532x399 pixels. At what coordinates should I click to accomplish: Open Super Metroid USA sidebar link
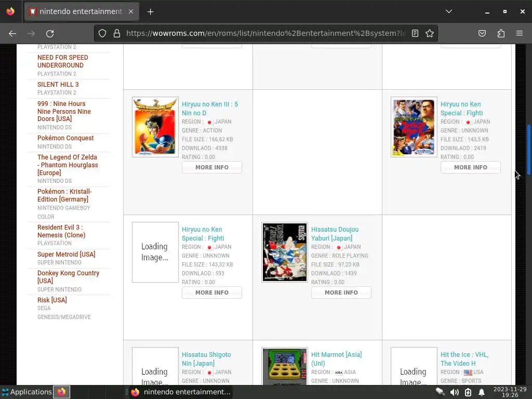(66, 255)
